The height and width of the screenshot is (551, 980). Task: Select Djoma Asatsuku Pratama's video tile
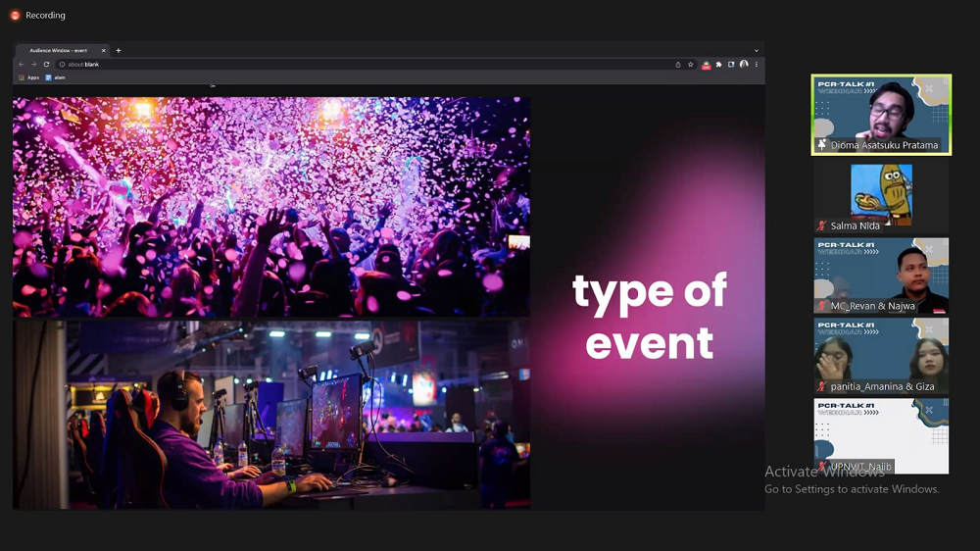tap(881, 115)
